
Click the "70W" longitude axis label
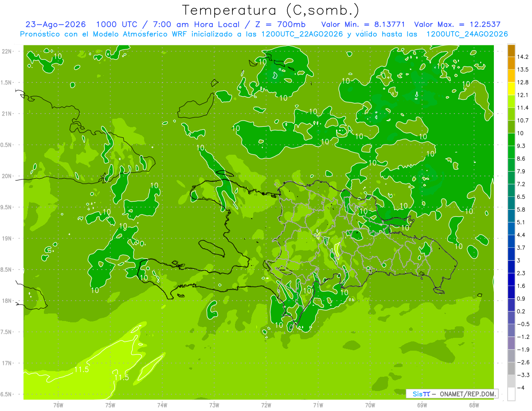[370, 405]
